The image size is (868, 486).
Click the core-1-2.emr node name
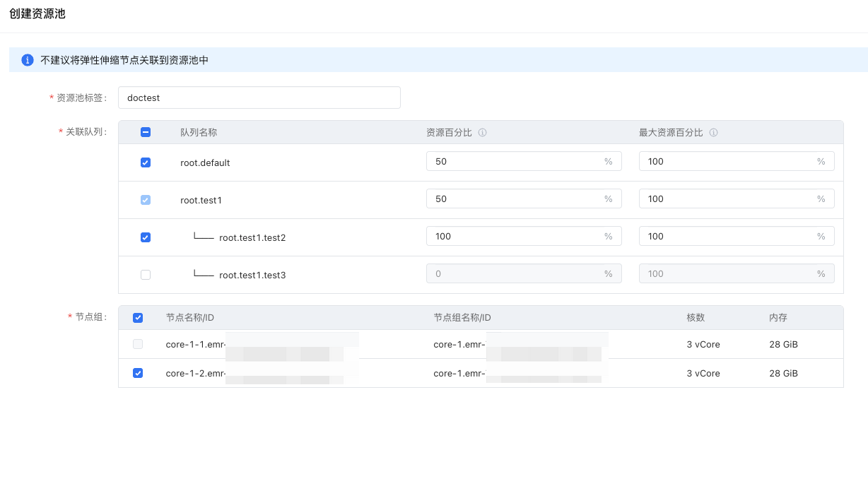tap(196, 373)
